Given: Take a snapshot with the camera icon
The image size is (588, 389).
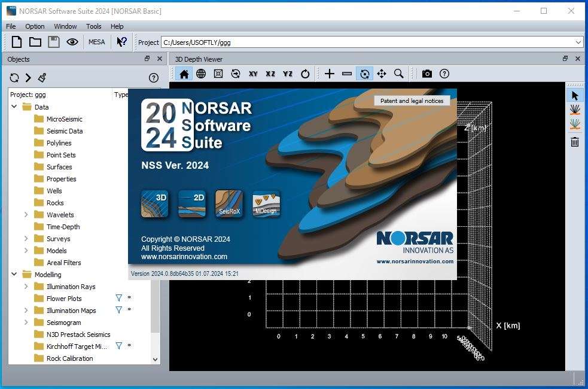Looking at the screenshot, I should 426,74.
